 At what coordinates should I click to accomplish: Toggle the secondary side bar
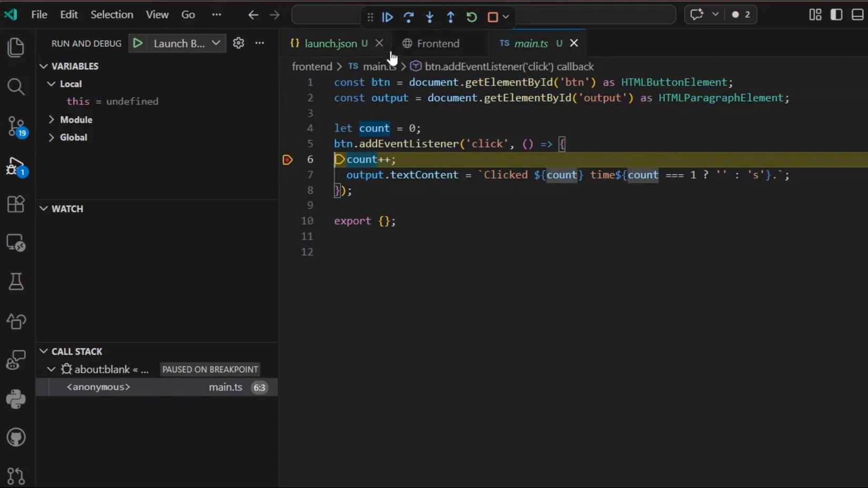point(836,15)
